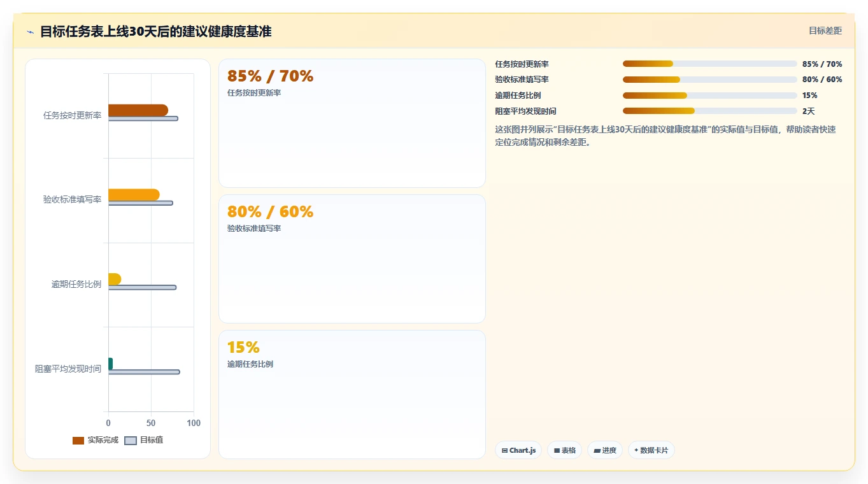Click the gray target bar for 验收标准填写率

click(141, 203)
